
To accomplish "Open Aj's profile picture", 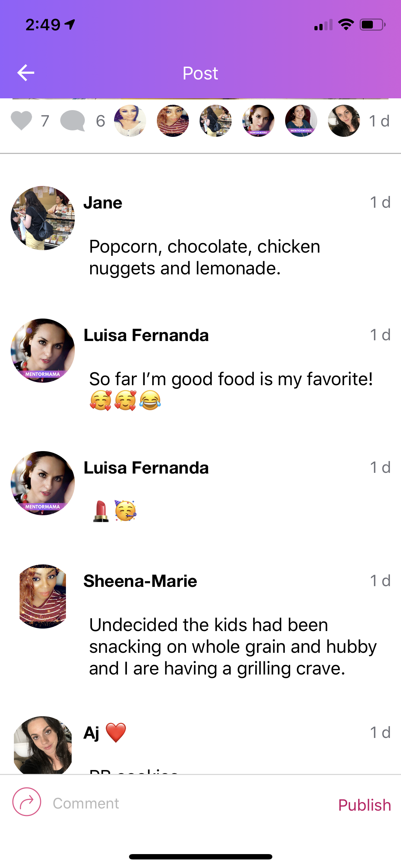I will click(x=43, y=745).
